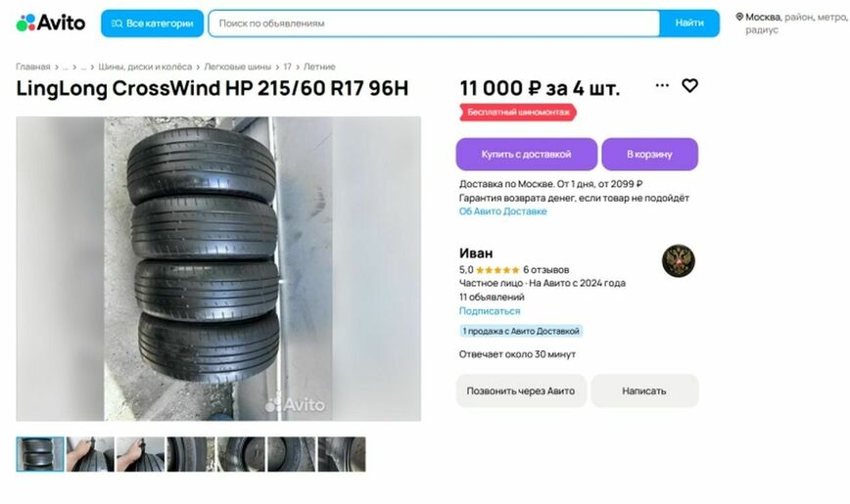Viewport: 850px width, 504px height.
Task: Open the Летние breadcrumb category
Action: click(x=319, y=67)
